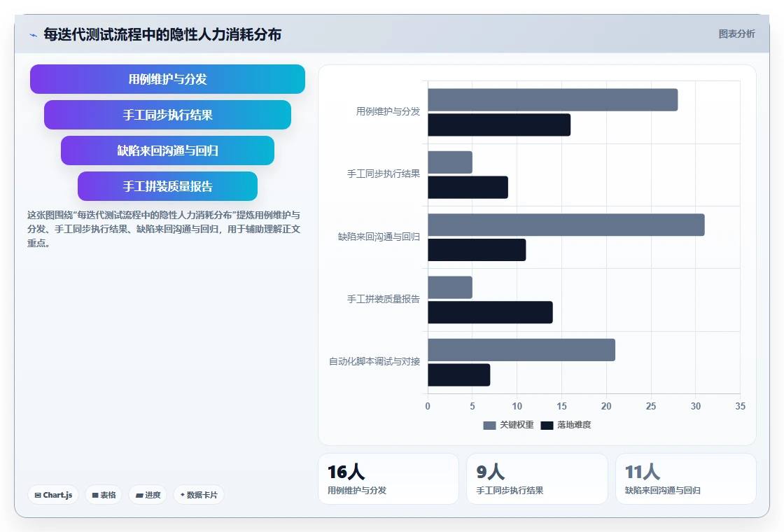The height and width of the screenshot is (532, 784).
Task: Click the 9人 手工同步执行结果 data card
Action: pyautogui.click(x=537, y=479)
